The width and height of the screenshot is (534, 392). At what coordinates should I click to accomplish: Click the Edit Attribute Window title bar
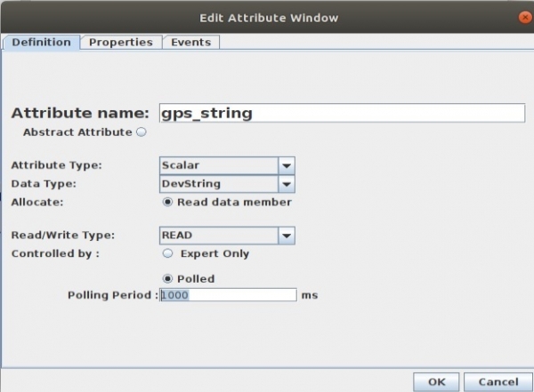pyautogui.click(x=267, y=16)
